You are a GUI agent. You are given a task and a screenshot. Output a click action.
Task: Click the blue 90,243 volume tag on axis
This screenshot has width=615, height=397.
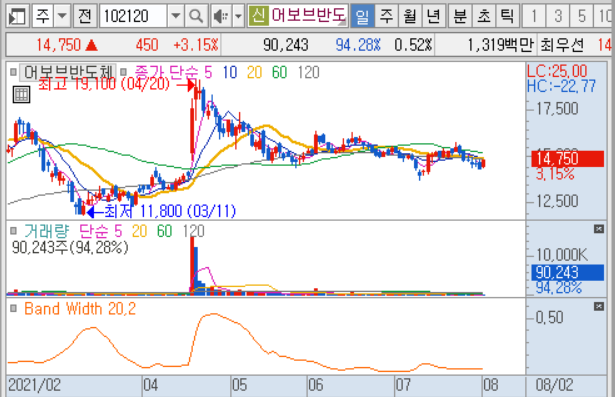[568, 273]
